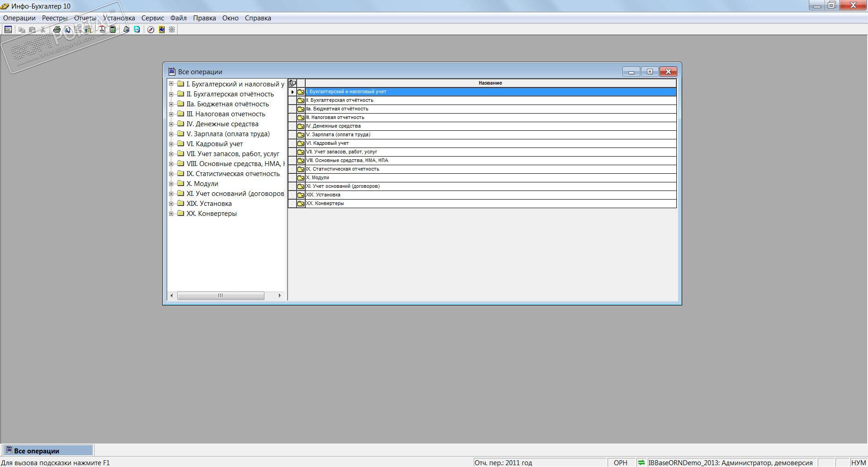Click the Print toolbar icon
The width and height of the screenshot is (868, 467).
click(57, 29)
